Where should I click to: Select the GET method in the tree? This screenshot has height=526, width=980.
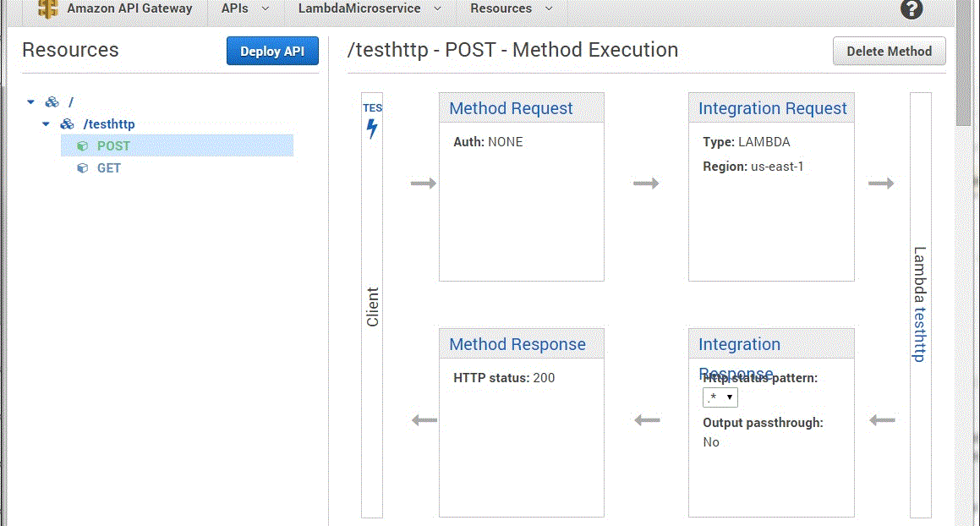pos(108,168)
